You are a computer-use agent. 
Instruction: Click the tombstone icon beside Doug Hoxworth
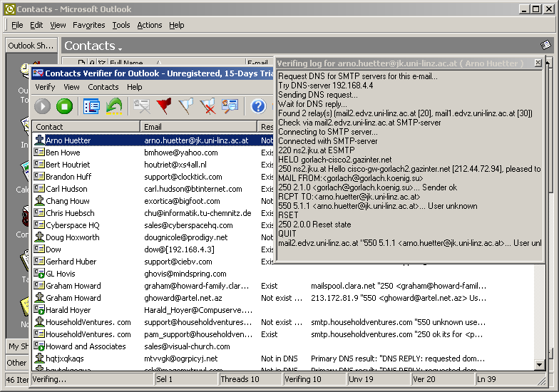[x=39, y=237]
